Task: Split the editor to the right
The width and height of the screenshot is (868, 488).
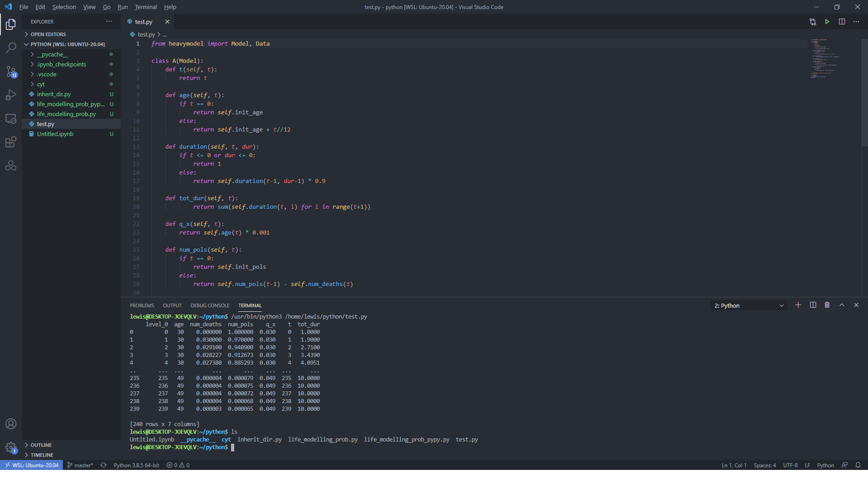Action: point(842,22)
